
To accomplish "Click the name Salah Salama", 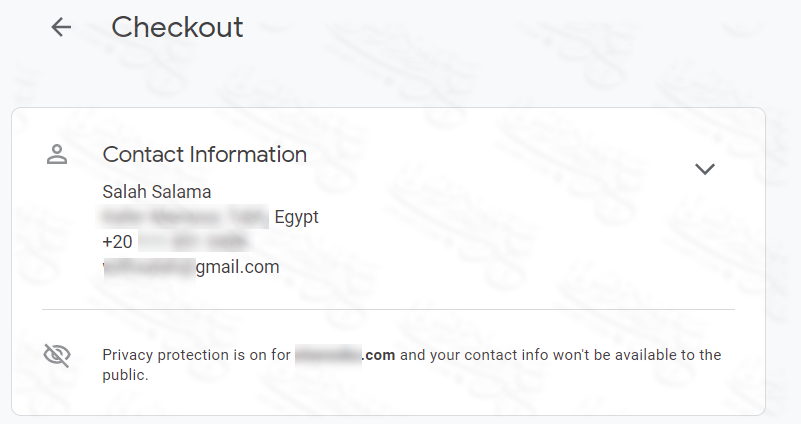I will point(157,192).
